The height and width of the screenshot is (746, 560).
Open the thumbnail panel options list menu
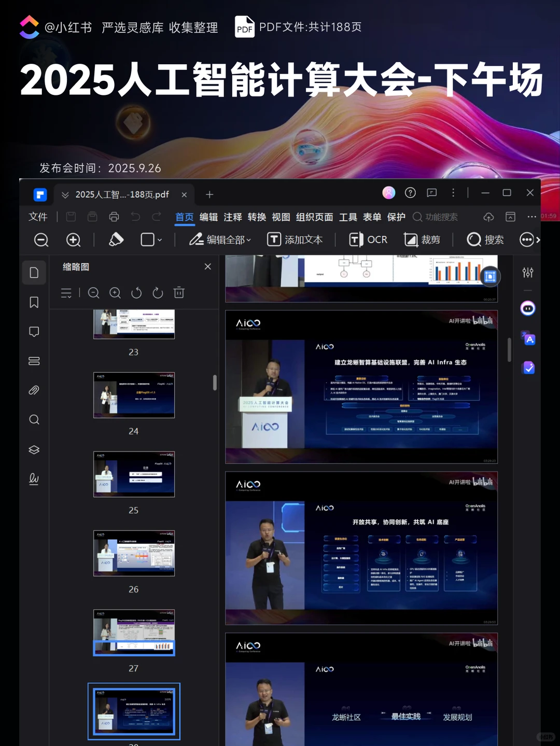coord(66,293)
